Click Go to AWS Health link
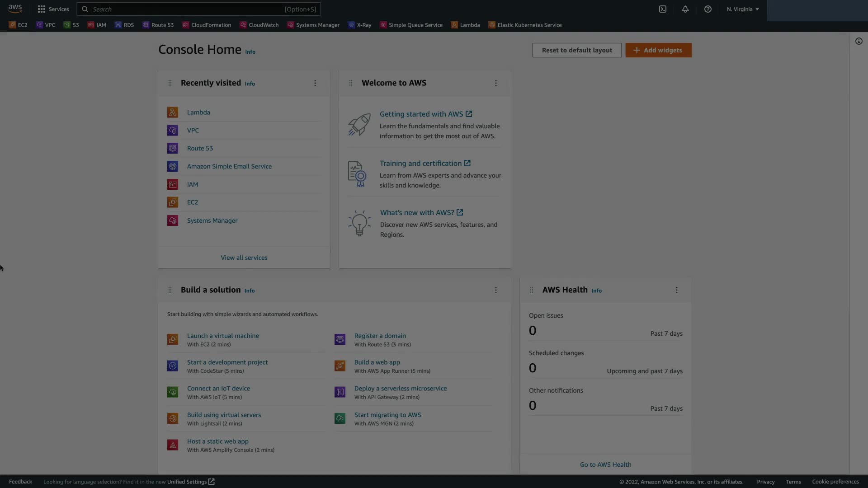 point(605,465)
